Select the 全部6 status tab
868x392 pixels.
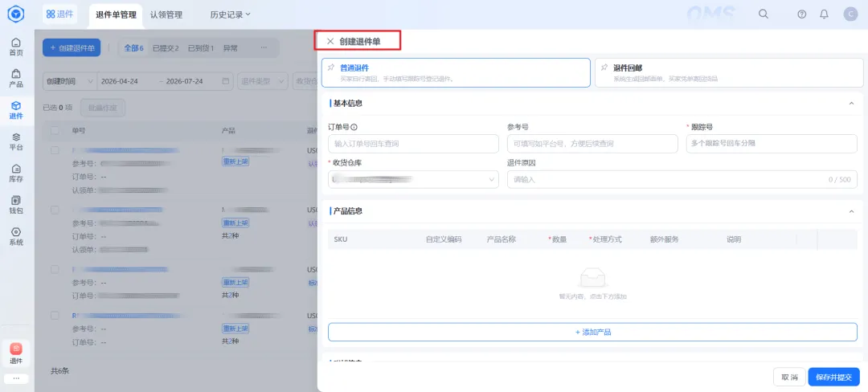[x=133, y=48]
